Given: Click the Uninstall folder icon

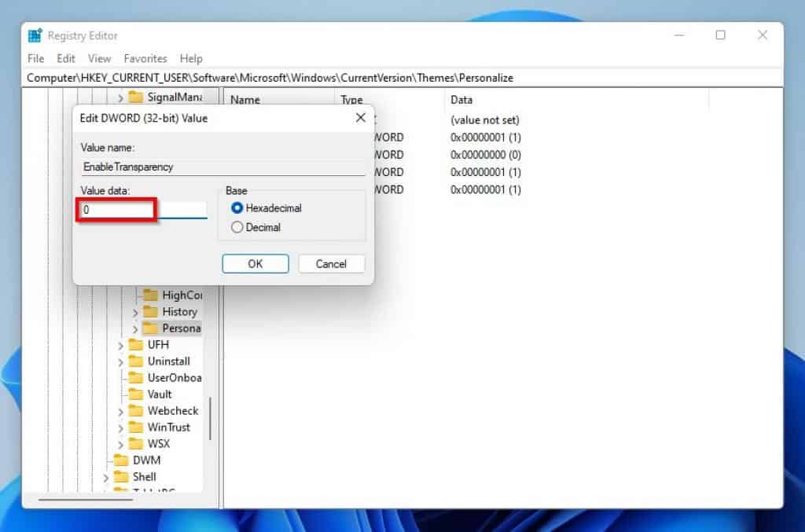Looking at the screenshot, I should coord(135,361).
